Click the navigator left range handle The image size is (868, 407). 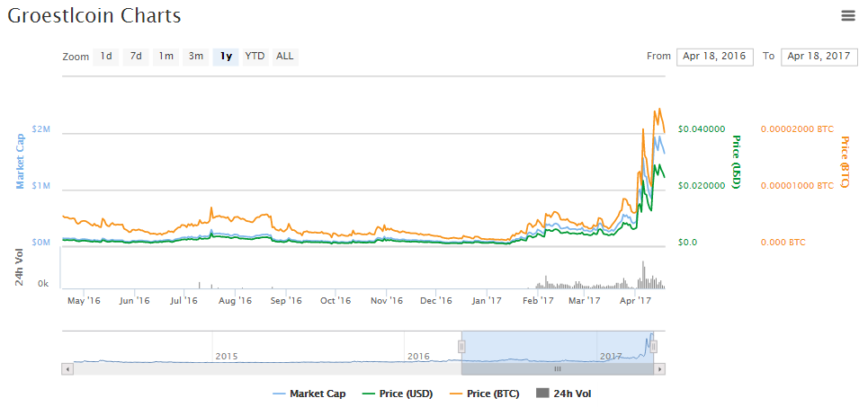[461, 347]
